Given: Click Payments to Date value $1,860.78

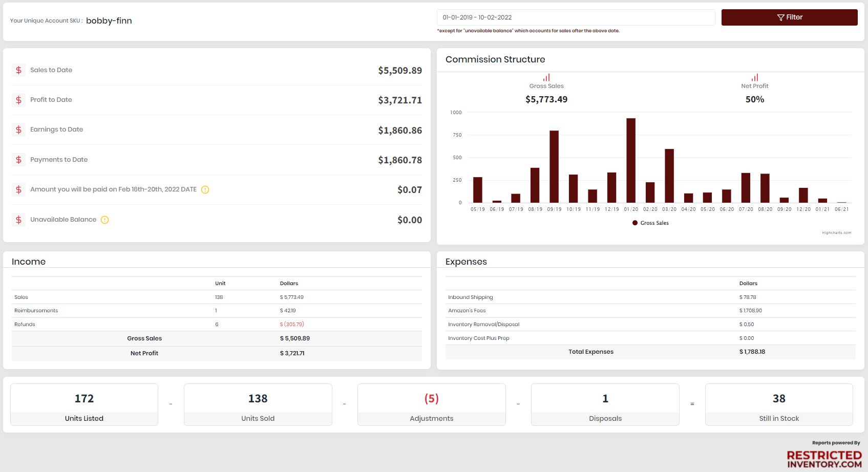Looking at the screenshot, I should click(x=400, y=160).
